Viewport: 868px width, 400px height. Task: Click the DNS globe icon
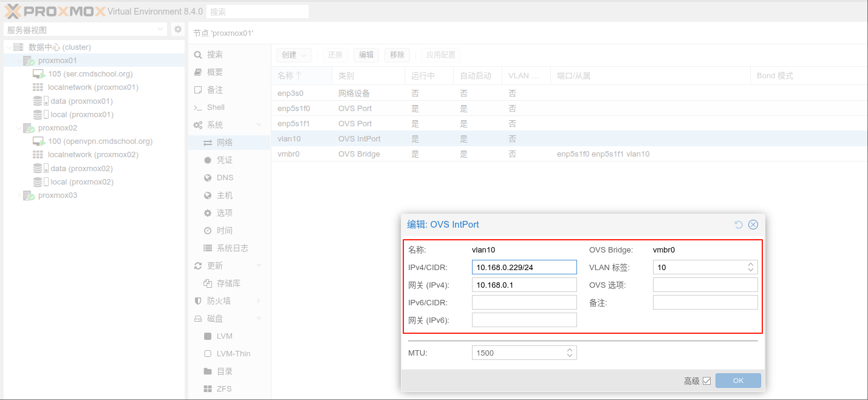[208, 178]
